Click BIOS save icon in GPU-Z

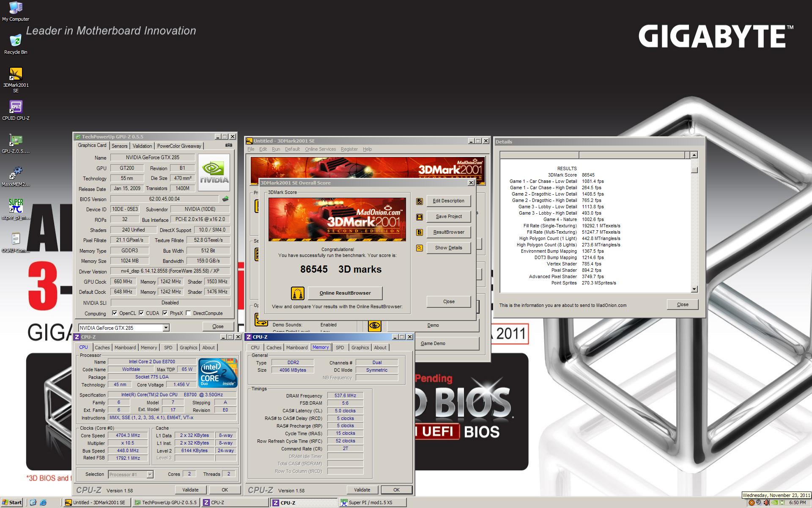225,199
